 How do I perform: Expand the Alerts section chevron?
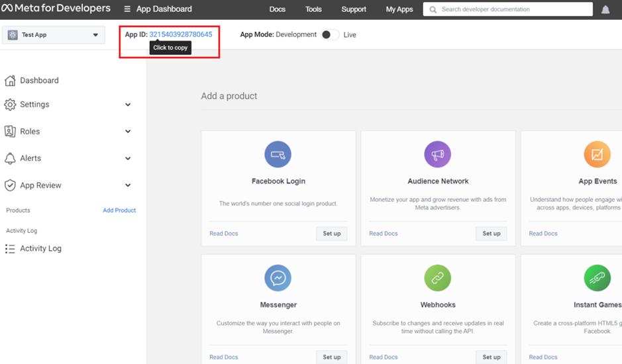[128, 158]
